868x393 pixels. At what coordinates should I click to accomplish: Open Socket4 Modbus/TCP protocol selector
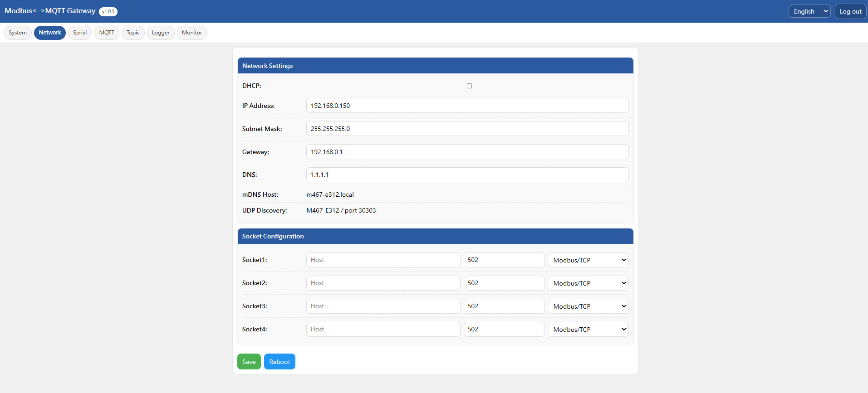click(x=588, y=330)
